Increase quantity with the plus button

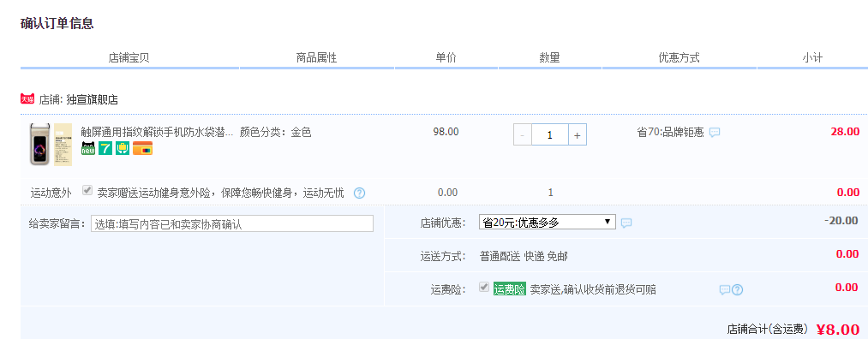[x=577, y=134]
